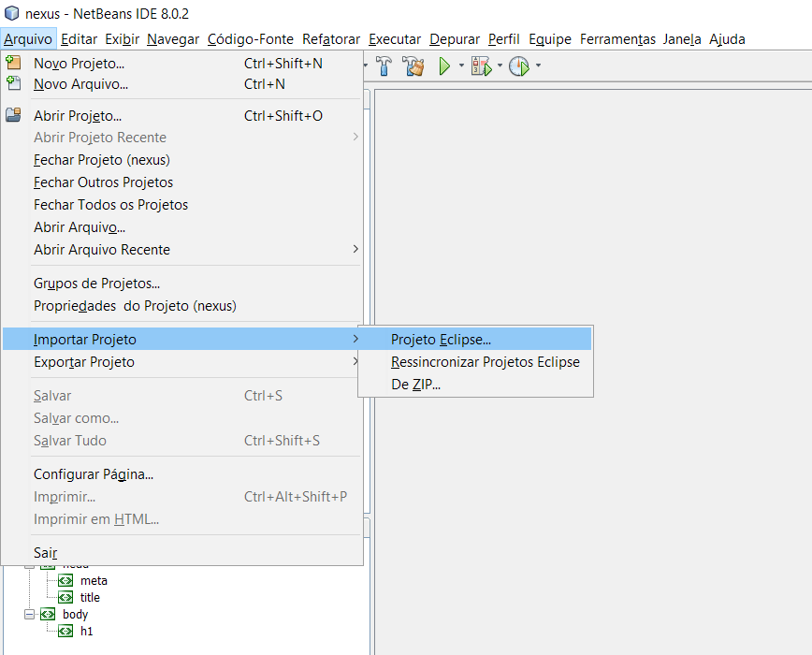Select Fechar Outros Projetos
The width and height of the screenshot is (812, 655).
[x=181, y=182]
